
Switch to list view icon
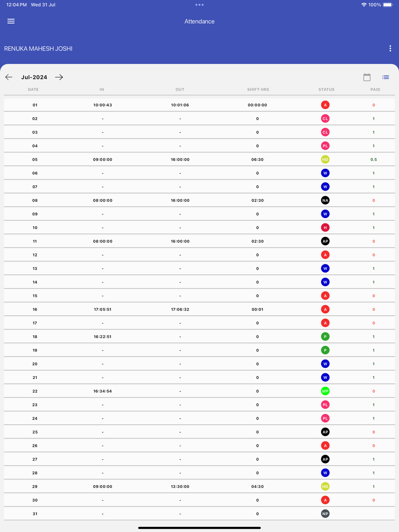click(x=385, y=77)
